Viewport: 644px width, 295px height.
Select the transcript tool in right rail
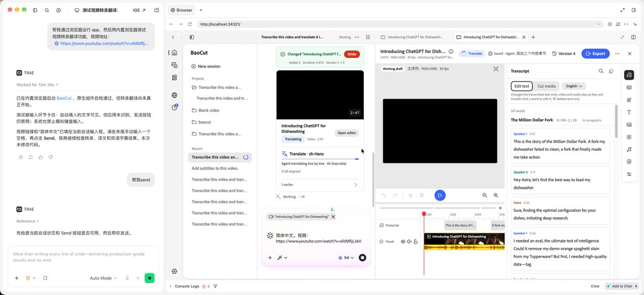point(629,75)
